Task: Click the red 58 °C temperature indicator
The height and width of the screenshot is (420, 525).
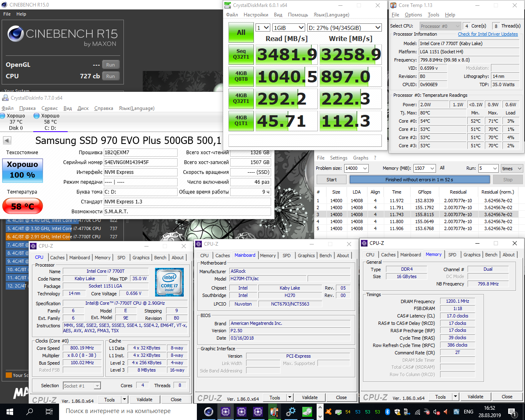Action: pos(23,206)
